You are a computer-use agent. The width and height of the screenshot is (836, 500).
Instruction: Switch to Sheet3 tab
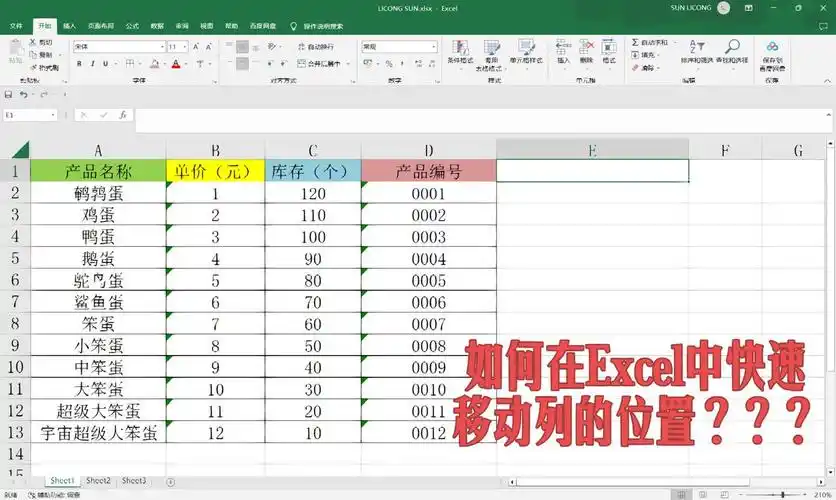tap(133, 480)
